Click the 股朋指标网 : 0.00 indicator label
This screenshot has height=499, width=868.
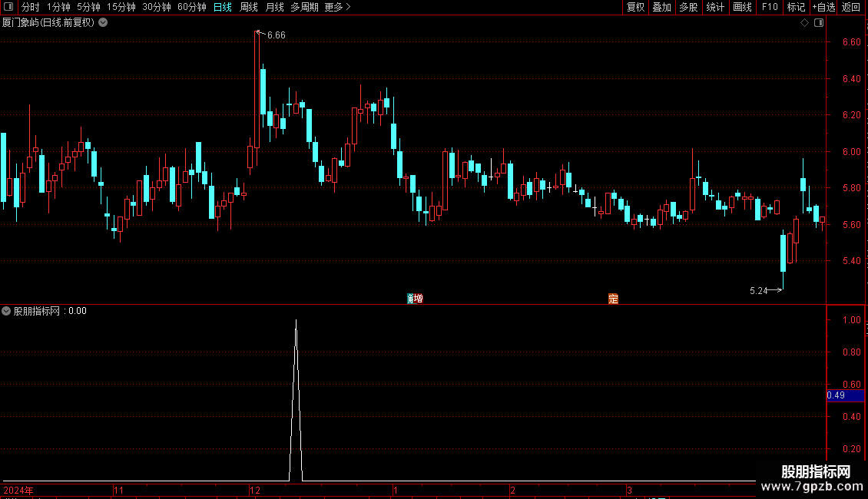[x=50, y=311]
